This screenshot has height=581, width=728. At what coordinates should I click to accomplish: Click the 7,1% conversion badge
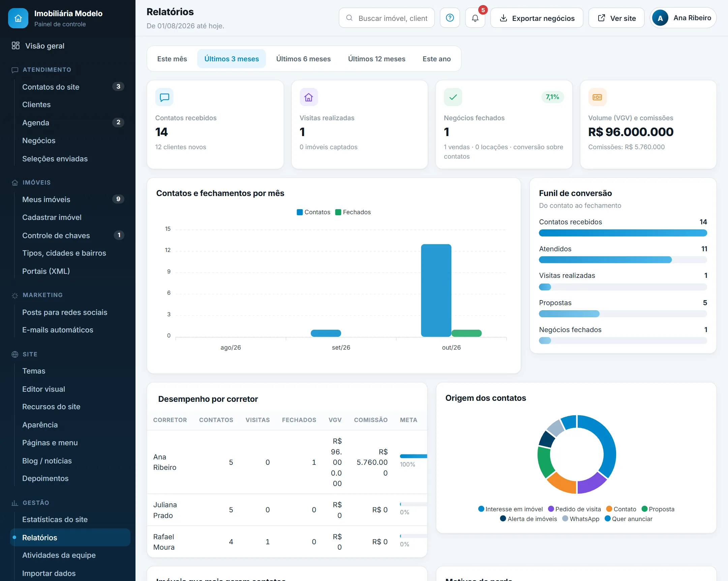coord(552,97)
